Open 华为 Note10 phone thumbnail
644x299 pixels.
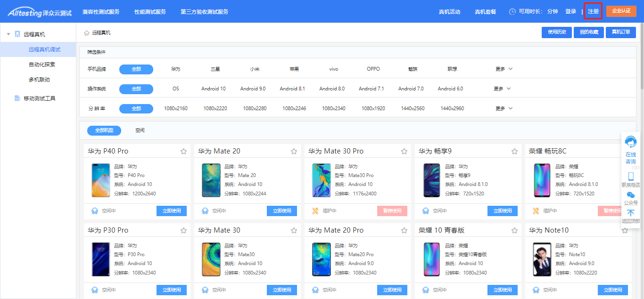542,259
